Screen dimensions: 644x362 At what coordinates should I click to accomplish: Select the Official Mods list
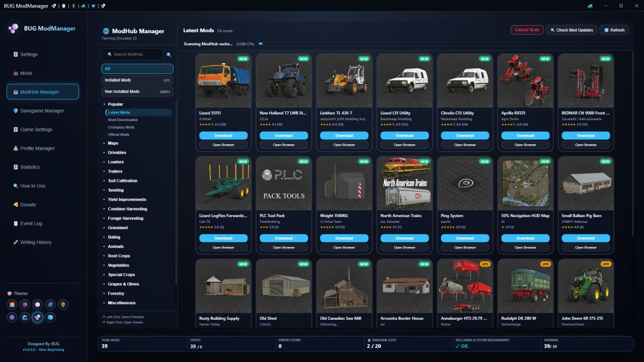tap(119, 135)
